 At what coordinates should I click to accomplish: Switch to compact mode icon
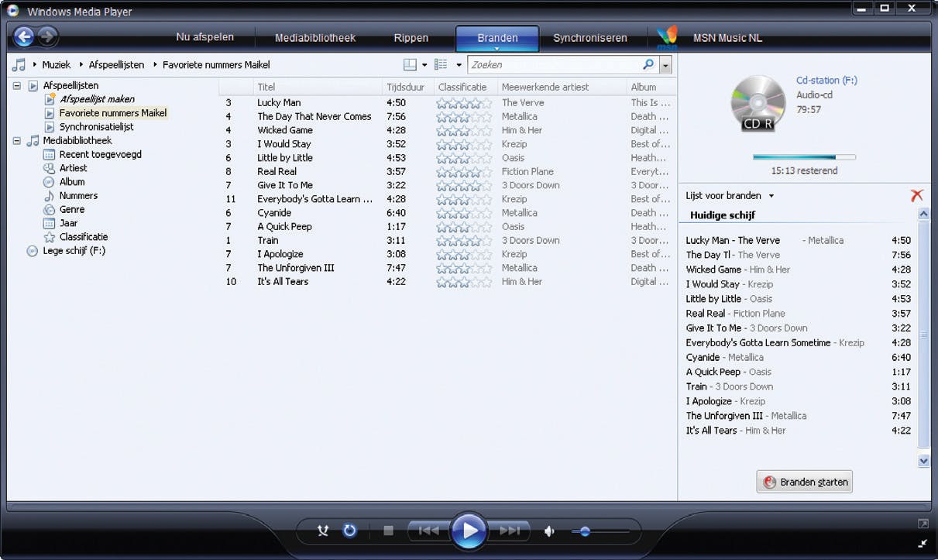click(x=923, y=543)
